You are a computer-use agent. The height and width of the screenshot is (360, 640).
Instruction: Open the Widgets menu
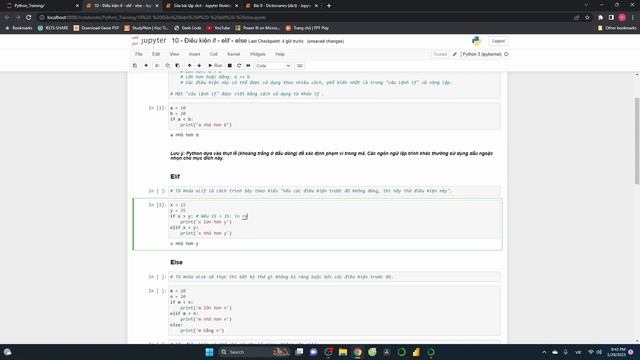[x=258, y=54]
